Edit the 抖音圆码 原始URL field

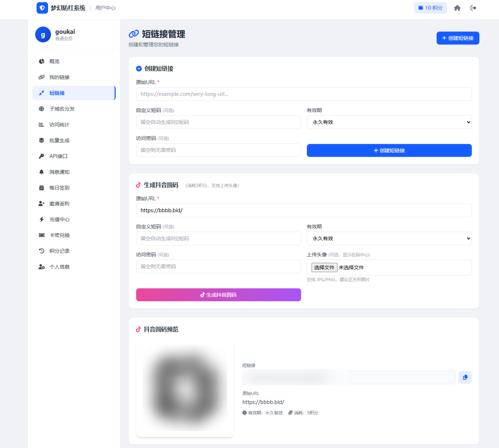pos(304,211)
